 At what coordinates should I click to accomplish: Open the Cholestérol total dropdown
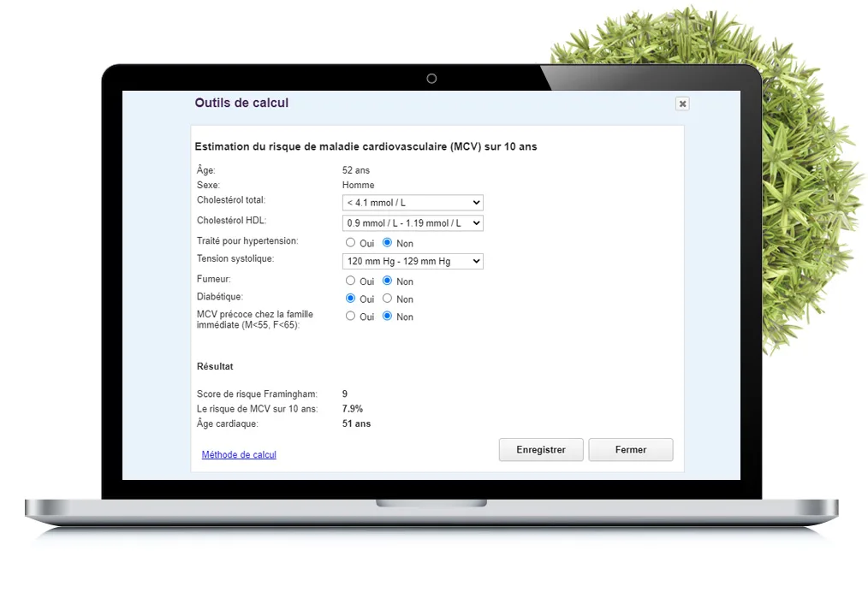click(413, 203)
